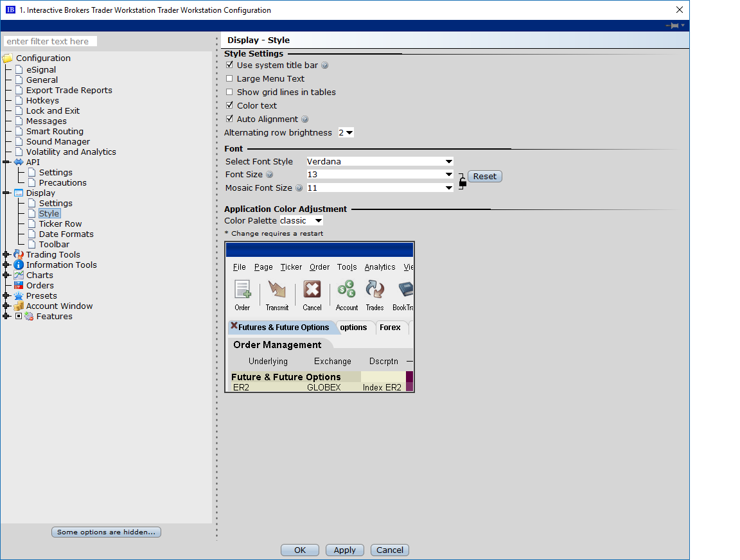Screen dimensions: 740x560
Task: Click the Presets icon in tree
Action: (19, 296)
